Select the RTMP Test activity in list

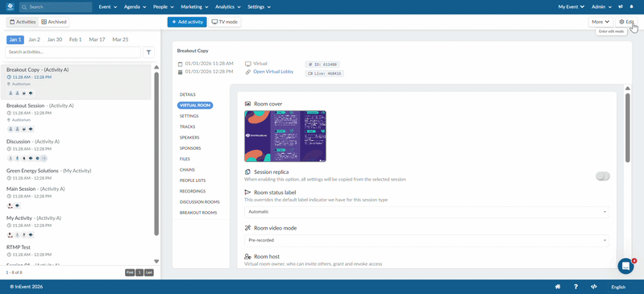coord(76,251)
